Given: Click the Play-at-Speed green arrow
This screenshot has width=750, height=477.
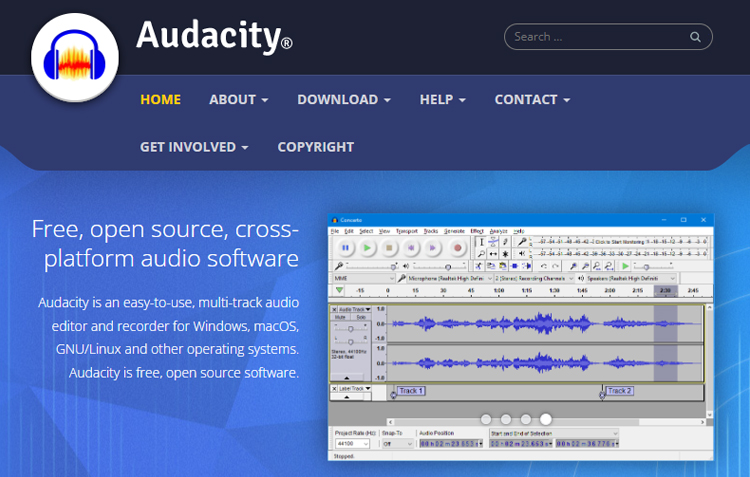Looking at the screenshot, I should [x=625, y=266].
